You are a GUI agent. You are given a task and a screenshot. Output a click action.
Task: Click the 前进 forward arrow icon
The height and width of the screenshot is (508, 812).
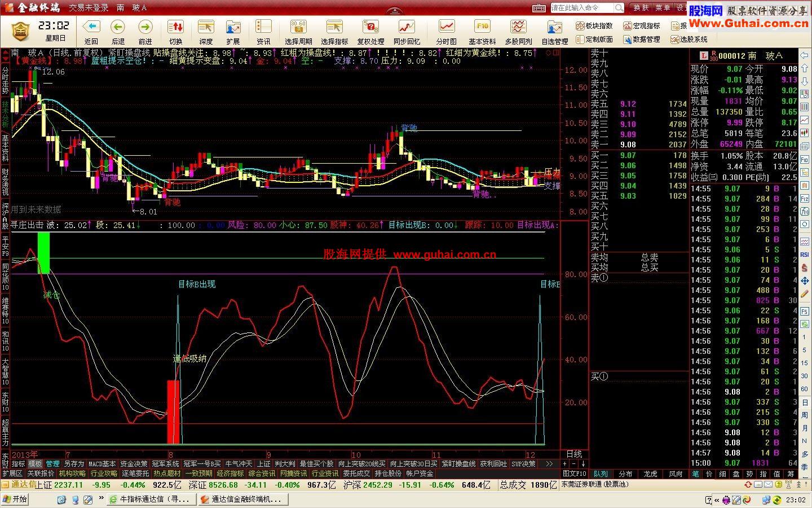pos(145,27)
